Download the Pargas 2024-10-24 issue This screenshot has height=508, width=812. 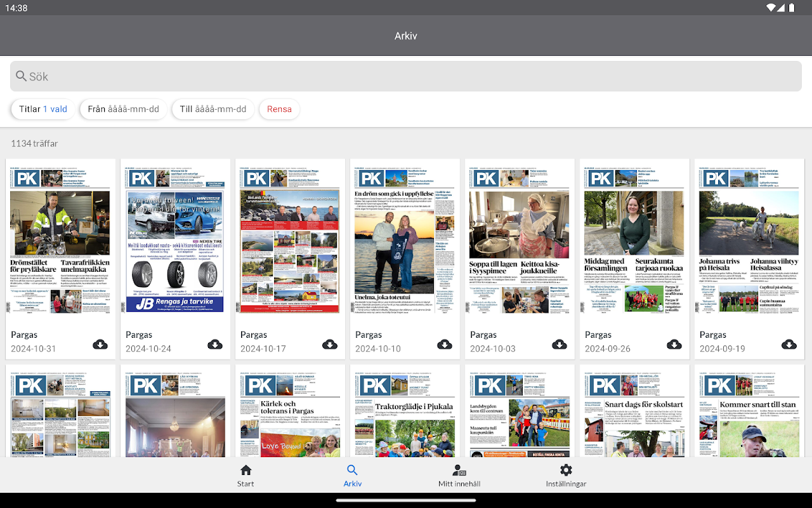tap(215, 344)
